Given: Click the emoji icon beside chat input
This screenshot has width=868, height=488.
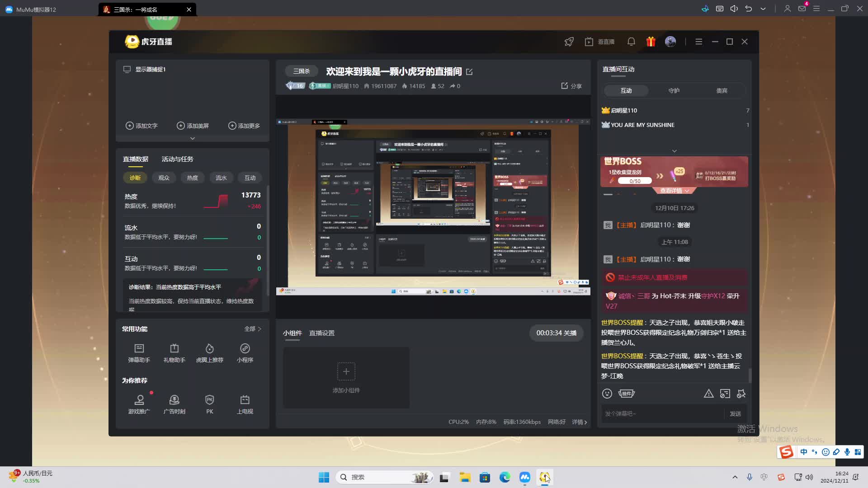Looking at the screenshot, I should (x=607, y=394).
